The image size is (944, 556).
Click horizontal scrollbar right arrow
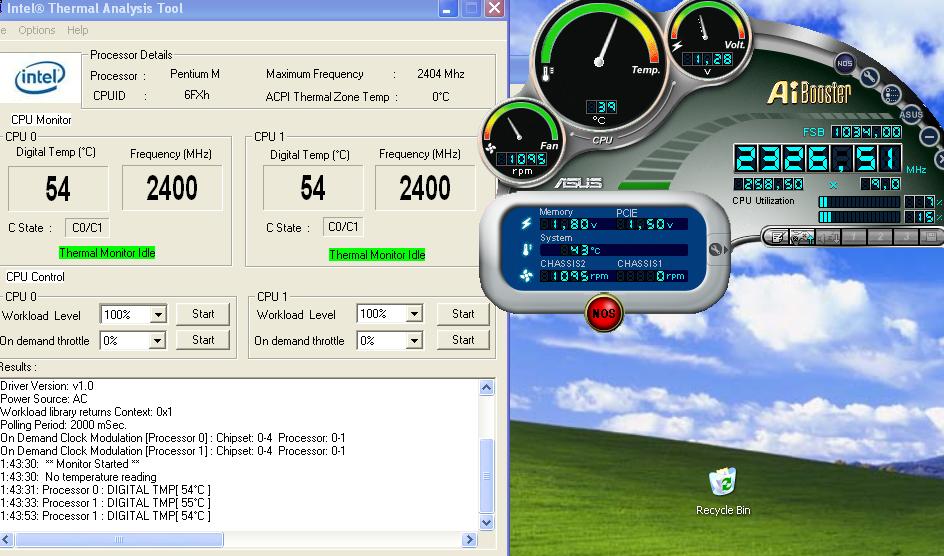coord(469,540)
